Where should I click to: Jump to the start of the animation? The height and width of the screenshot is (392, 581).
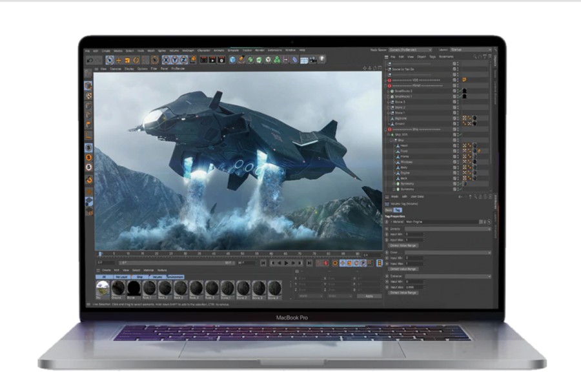tap(263, 263)
